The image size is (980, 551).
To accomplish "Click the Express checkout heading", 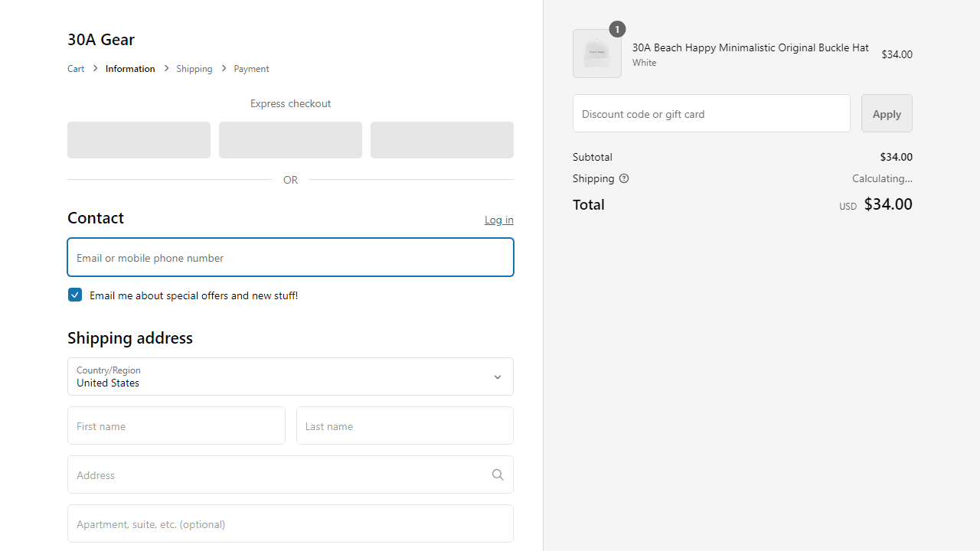I will coord(290,103).
